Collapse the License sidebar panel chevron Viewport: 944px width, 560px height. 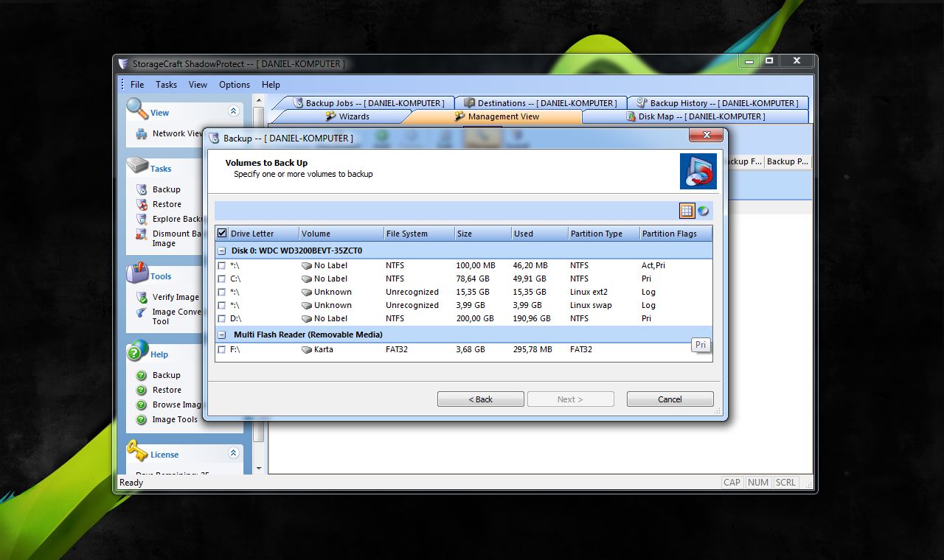tap(234, 453)
